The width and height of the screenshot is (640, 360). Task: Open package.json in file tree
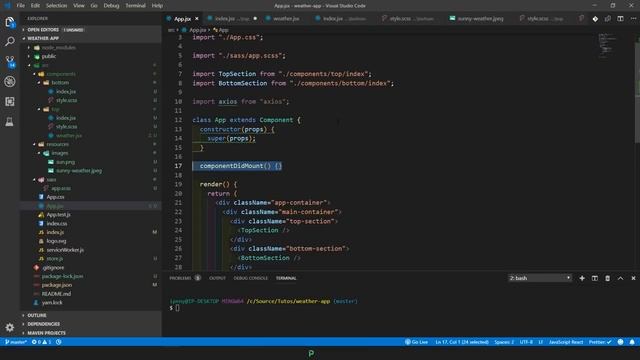click(91, 285)
